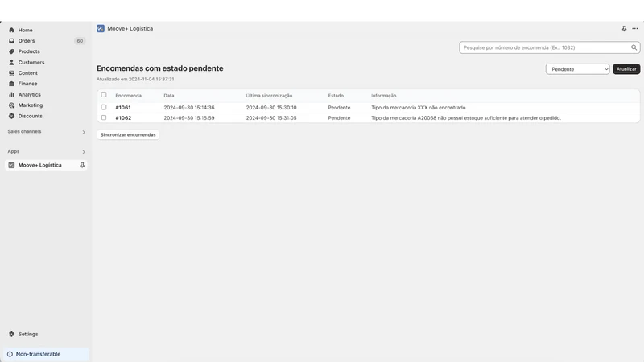Viewport: 644px width, 362px height.
Task: Click the Orders inbox icon
Action: coord(11,41)
